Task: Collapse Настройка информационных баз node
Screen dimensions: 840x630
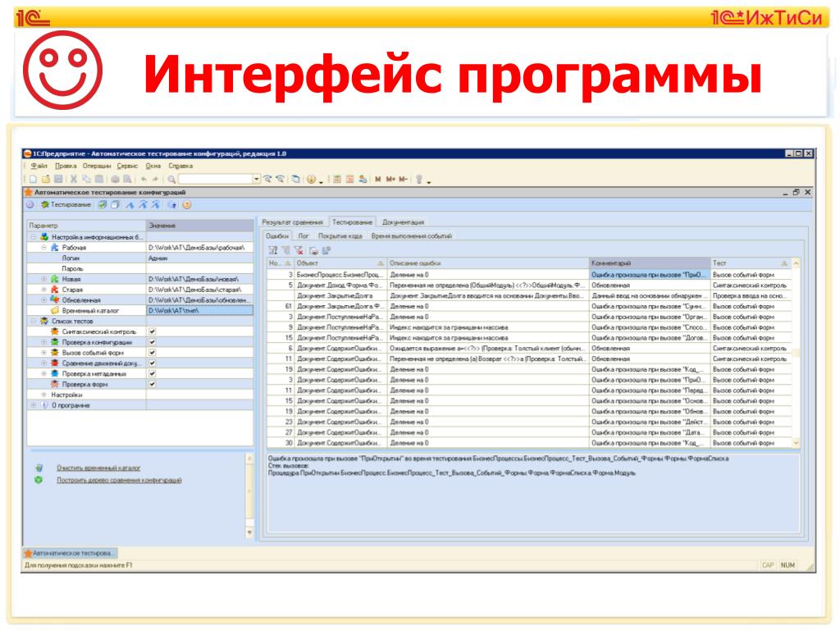Action: coord(34,237)
